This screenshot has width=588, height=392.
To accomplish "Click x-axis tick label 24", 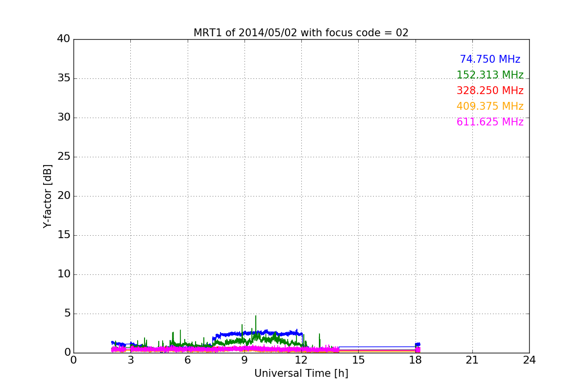I will (x=529, y=360).
